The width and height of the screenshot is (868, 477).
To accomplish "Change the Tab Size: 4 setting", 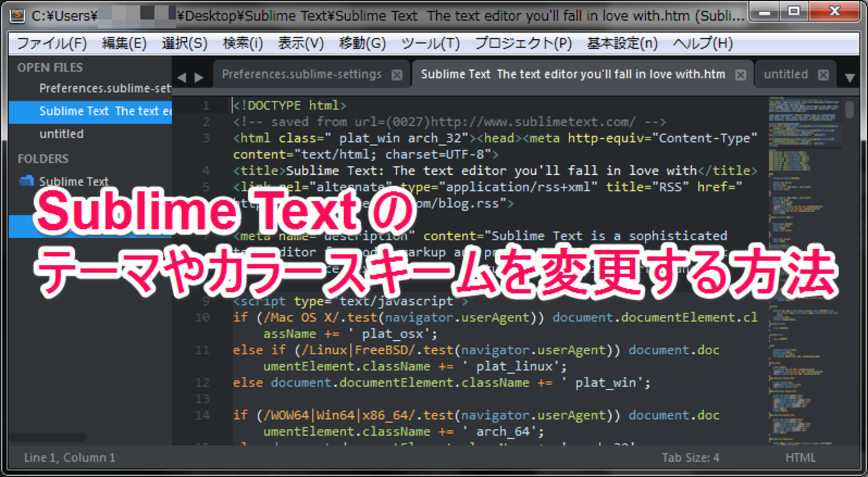I will click(690, 458).
